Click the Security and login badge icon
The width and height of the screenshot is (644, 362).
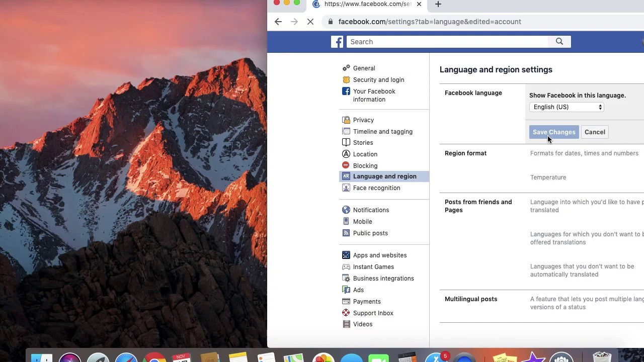click(346, 79)
